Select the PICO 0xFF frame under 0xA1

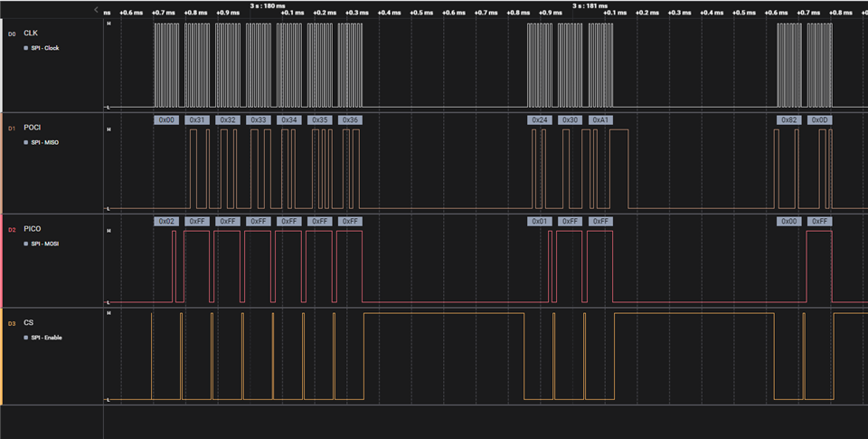[600, 221]
